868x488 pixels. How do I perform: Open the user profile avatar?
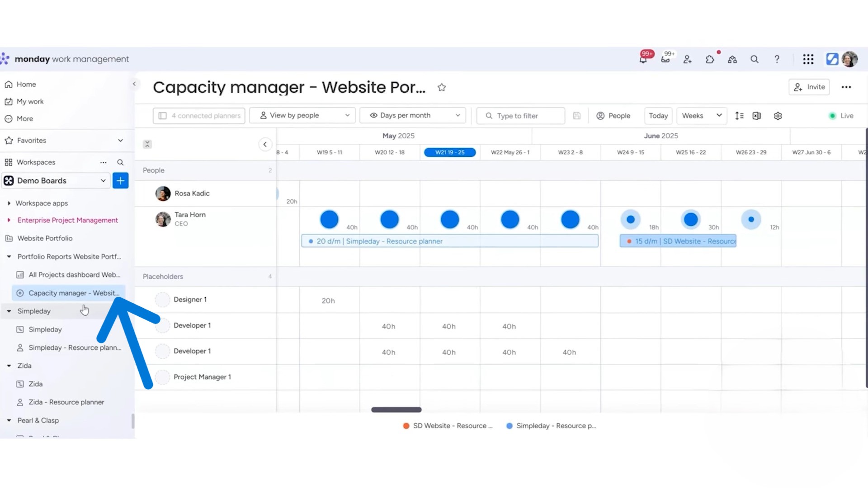(x=849, y=59)
